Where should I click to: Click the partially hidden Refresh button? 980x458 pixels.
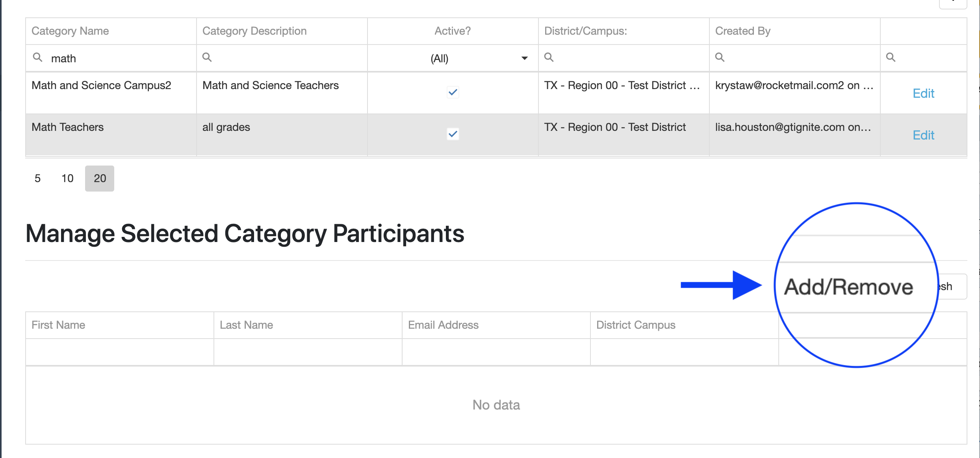point(952,287)
